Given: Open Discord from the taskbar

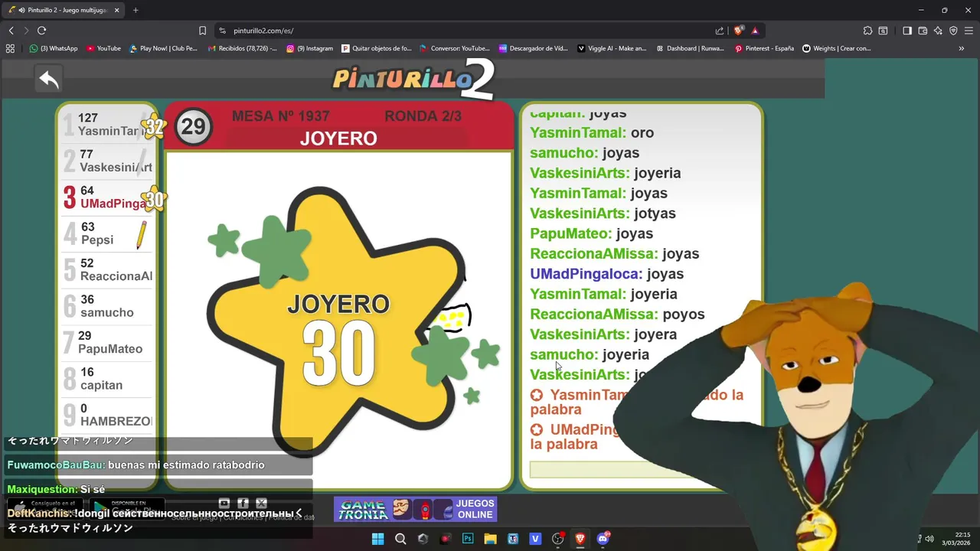Looking at the screenshot, I should [603, 539].
